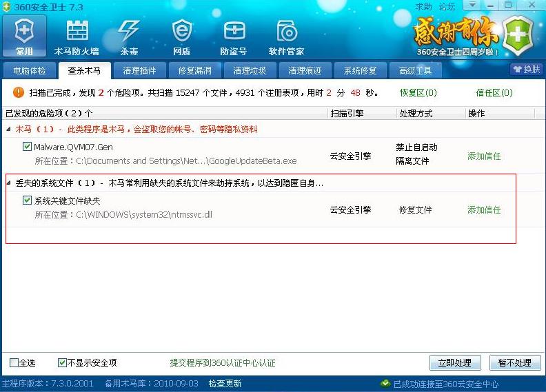The image size is (546, 392).
Task: Select the Malware.QVM07.Gen item name
Action: coord(73,147)
